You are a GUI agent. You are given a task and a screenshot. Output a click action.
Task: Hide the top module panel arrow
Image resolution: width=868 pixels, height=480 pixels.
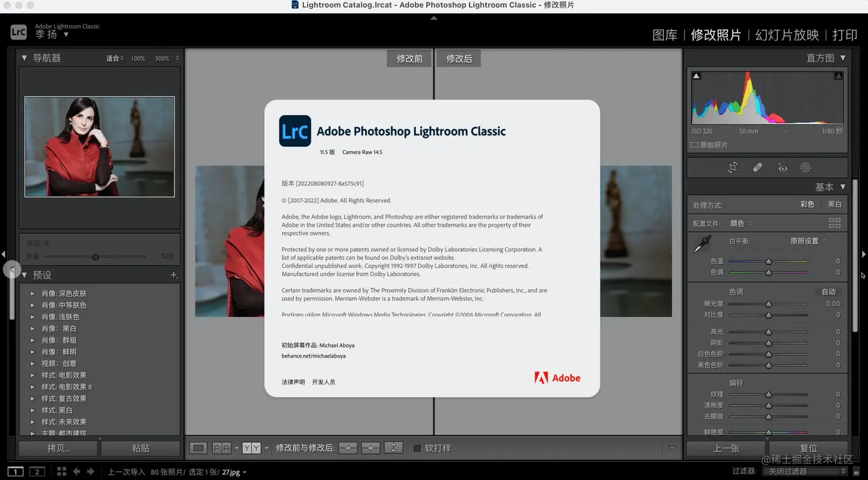(434, 18)
